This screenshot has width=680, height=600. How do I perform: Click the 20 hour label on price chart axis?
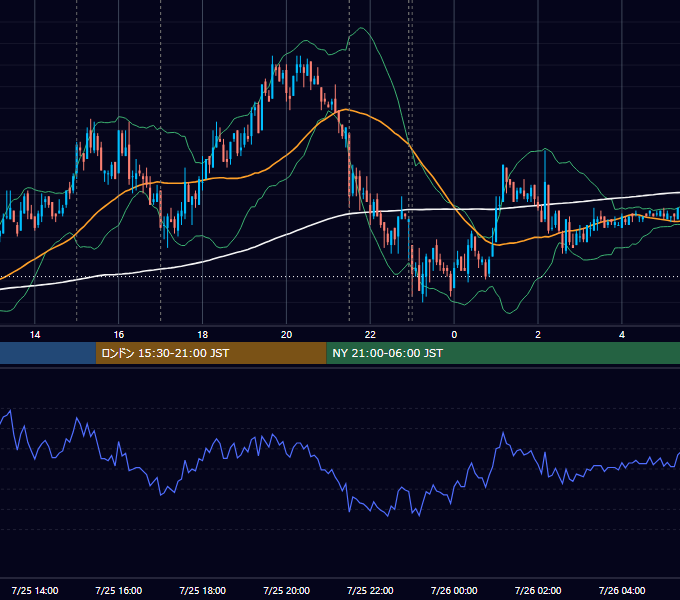(x=286, y=335)
